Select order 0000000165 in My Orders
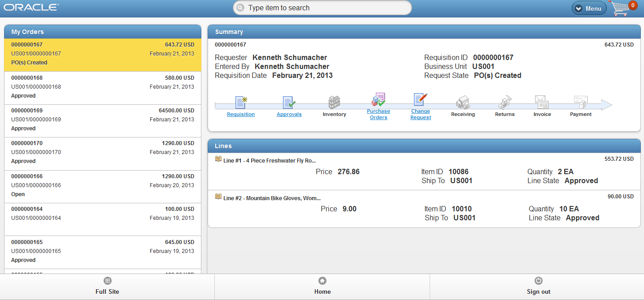This screenshot has width=644, height=300. click(103, 253)
